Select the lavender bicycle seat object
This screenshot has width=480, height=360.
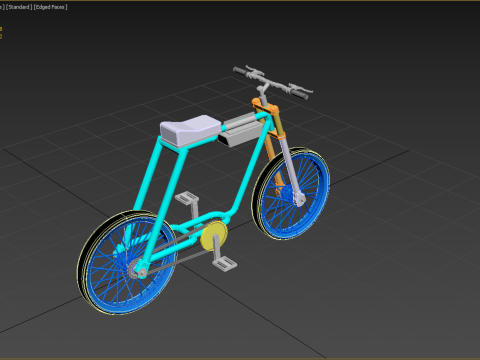point(190,131)
